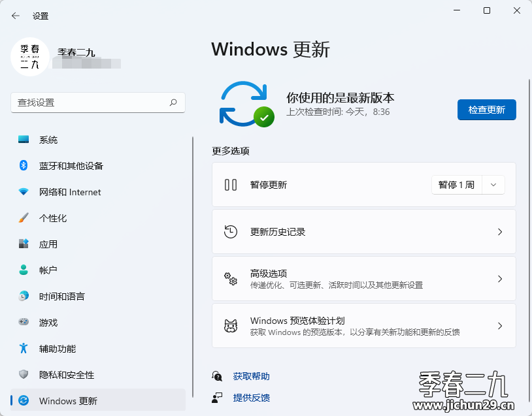Screen dimensions: 532x416
Task: Click the 系统 monitor icon
Action: pyautogui.click(x=24, y=139)
